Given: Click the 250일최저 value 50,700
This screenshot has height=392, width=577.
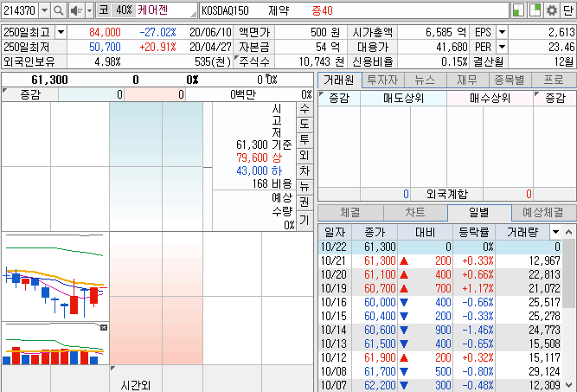Looking at the screenshot, I should tap(105, 47).
